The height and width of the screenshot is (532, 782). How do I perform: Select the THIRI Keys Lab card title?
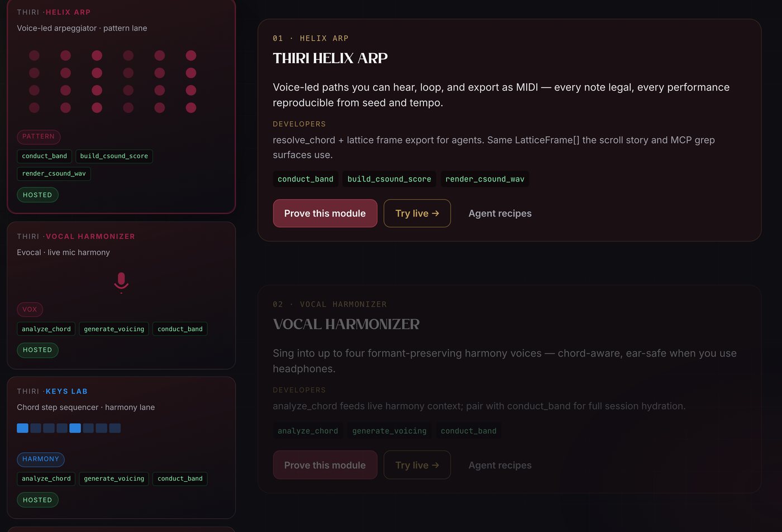coord(53,391)
